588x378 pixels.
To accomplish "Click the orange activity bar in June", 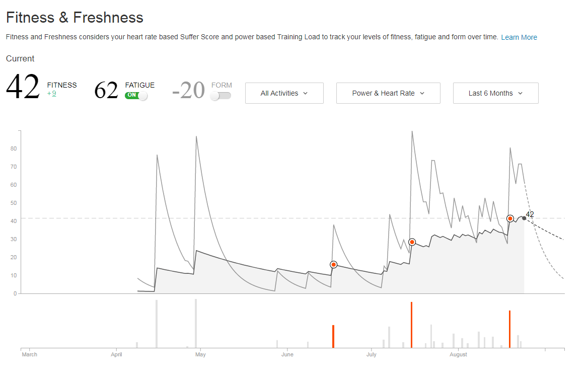I will [x=333, y=336].
